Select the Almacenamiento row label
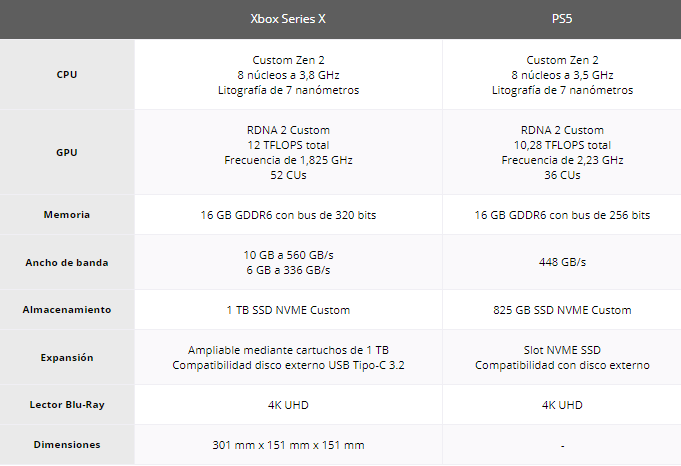 click(67, 310)
